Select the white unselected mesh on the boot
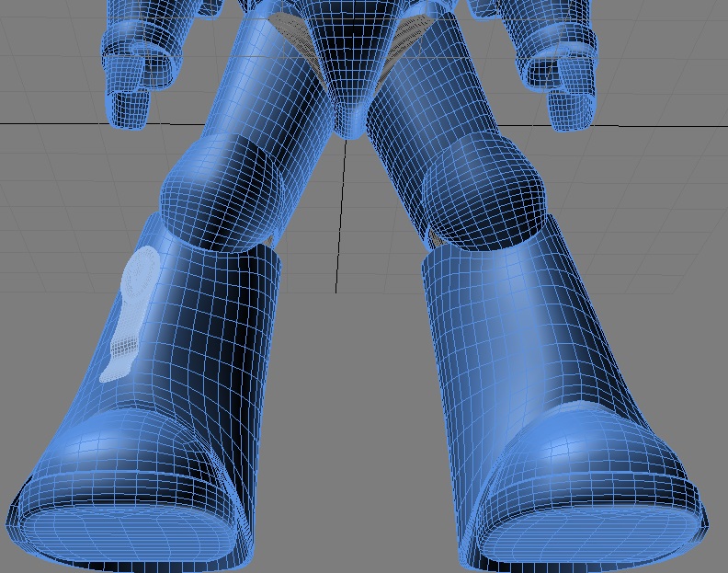The image size is (728, 573). pos(130,314)
